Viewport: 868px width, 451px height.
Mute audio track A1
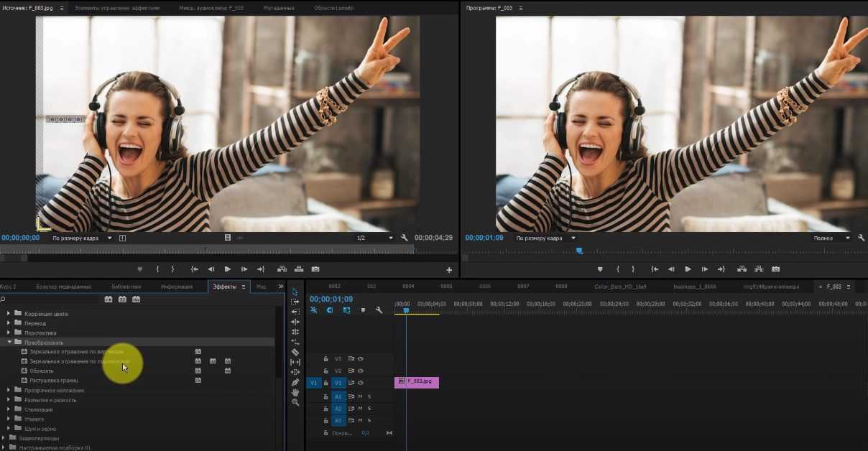[x=361, y=396]
